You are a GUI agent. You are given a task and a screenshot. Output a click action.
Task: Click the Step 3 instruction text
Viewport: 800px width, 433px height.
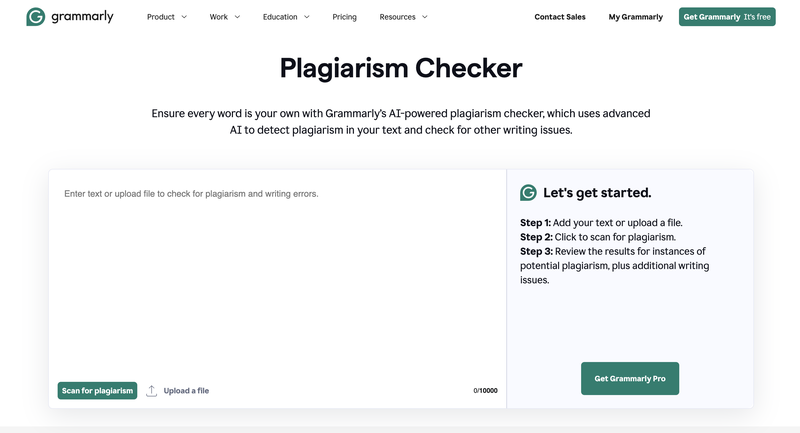coord(614,266)
